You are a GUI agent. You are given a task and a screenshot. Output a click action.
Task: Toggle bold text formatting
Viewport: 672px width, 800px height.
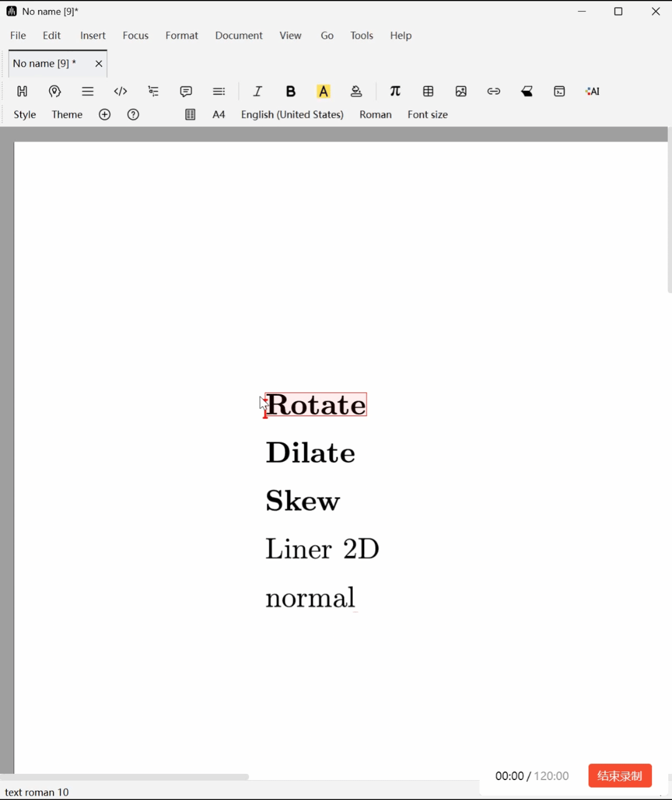click(291, 91)
